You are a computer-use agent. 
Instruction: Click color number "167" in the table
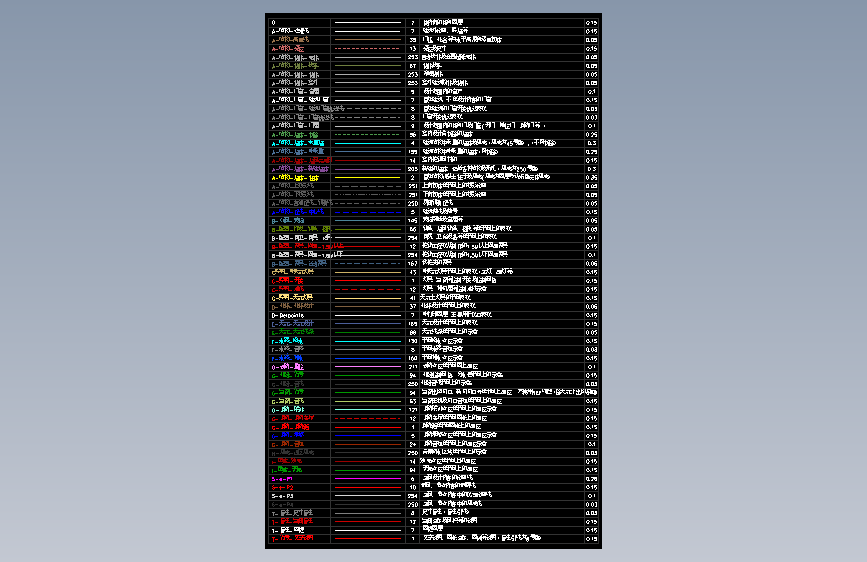coord(412,264)
